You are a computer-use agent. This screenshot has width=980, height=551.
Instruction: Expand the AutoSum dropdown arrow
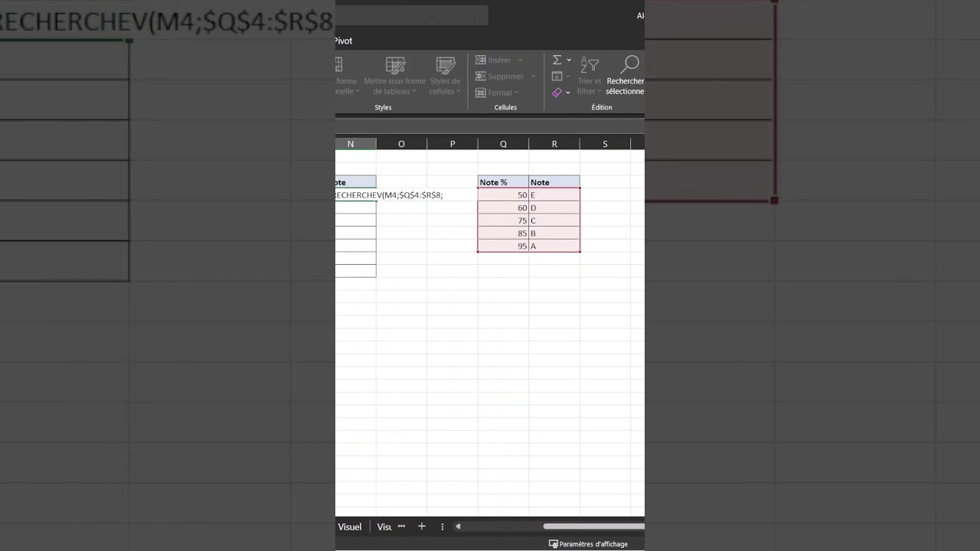point(569,60)
